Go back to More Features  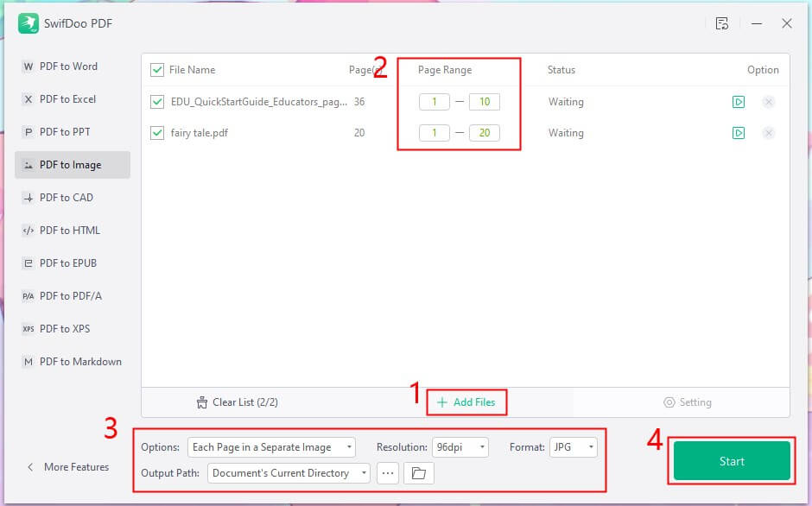click(x=68, y=467)
